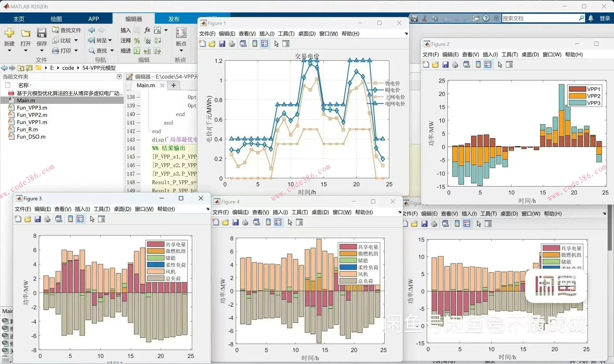Click the print icon in Figure 1 toolbar
The width and height of the screenshot is (614, 364).
pyautogui.click(x=232, y=44)
